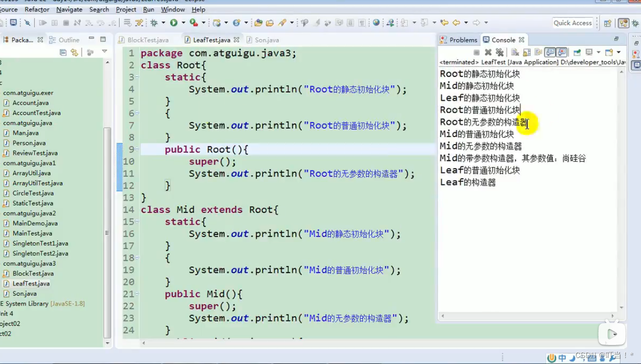641x364 pixels.
Task: Click the Quick Access search field
Action: 573,23
